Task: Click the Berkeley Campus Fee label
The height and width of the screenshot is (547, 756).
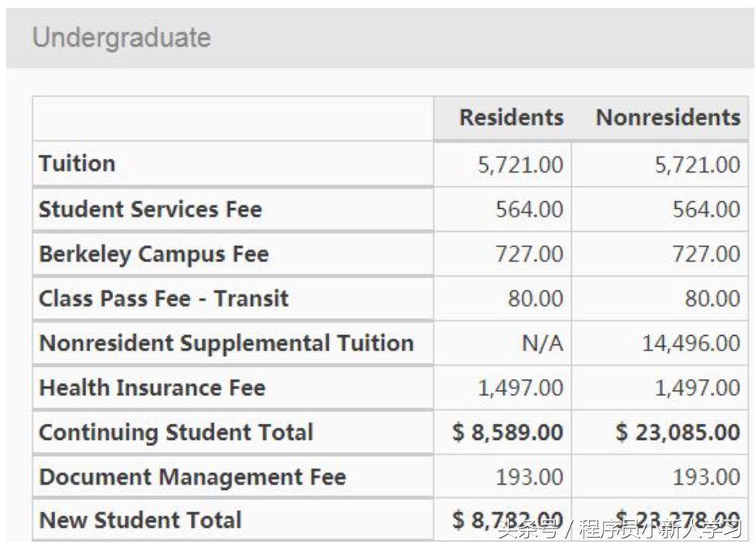Action: tap(153, 253)
